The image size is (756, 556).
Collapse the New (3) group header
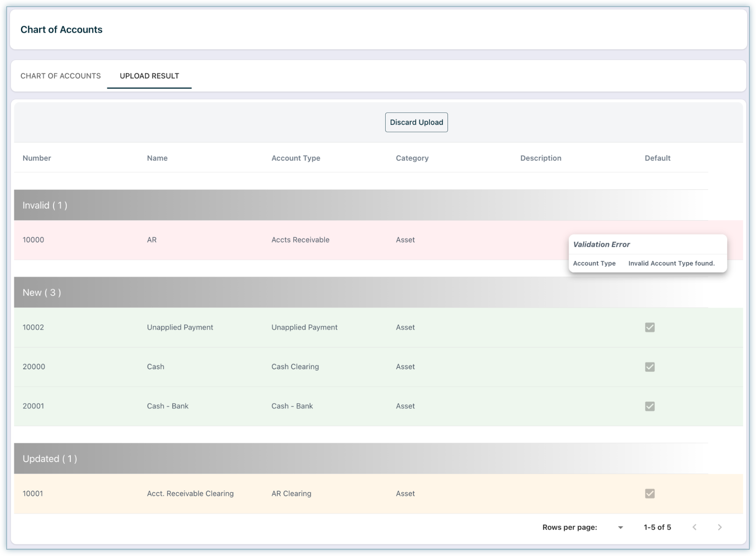click(42, 293)
